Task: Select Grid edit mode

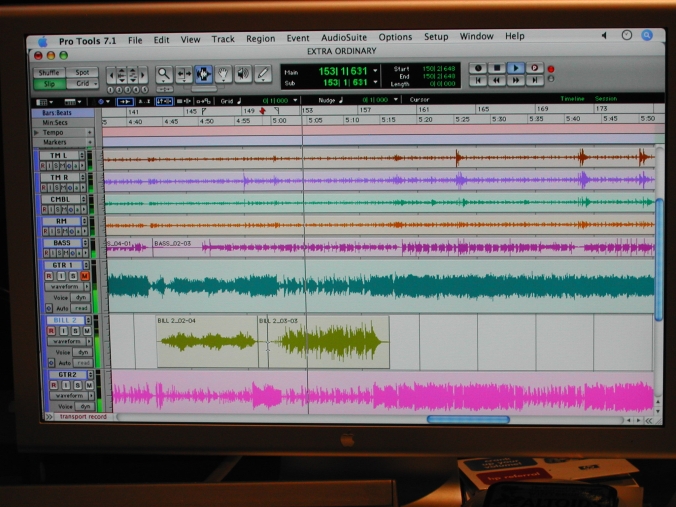Action: click(x=82, y=84)
